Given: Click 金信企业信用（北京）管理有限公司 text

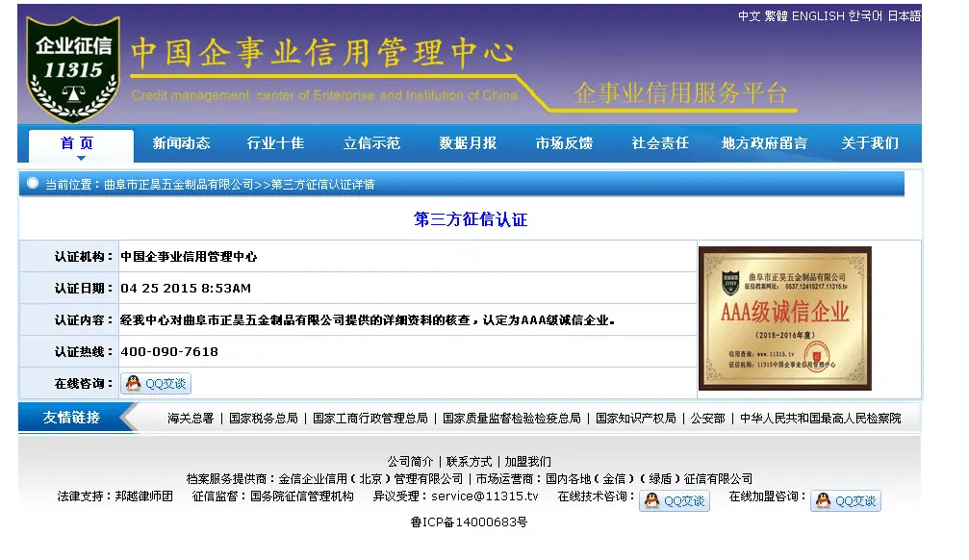Looking at the screenshot, I should tap(370, 479).
